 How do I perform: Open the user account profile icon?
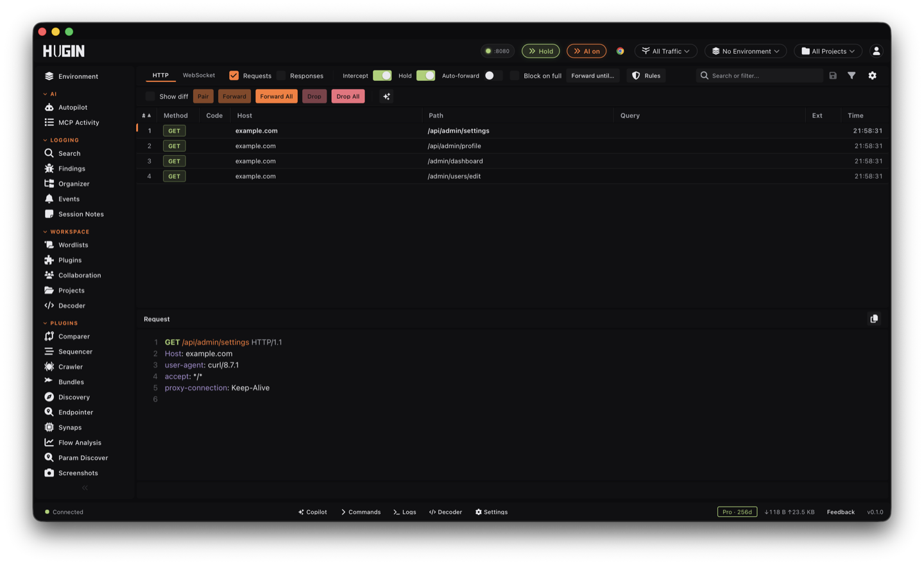876,51
